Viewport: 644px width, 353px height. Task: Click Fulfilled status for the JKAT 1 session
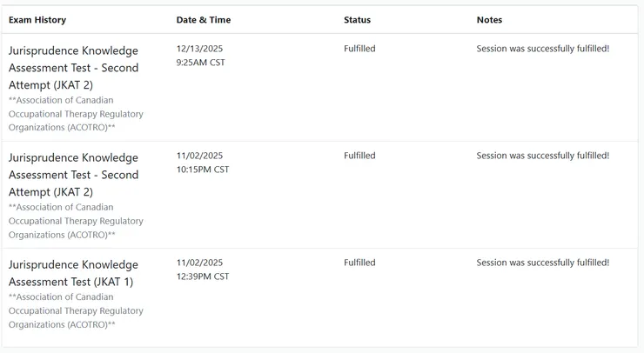tap(359, 263)
